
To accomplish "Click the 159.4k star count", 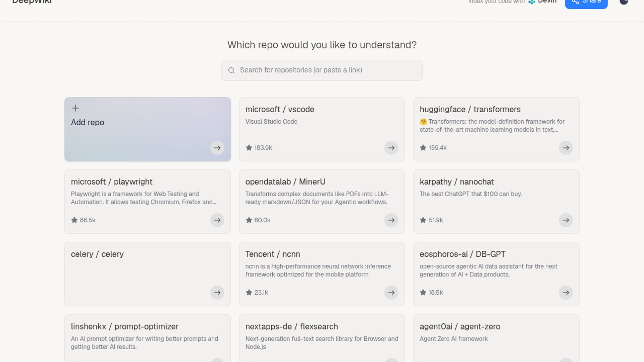I will [438, 148].
